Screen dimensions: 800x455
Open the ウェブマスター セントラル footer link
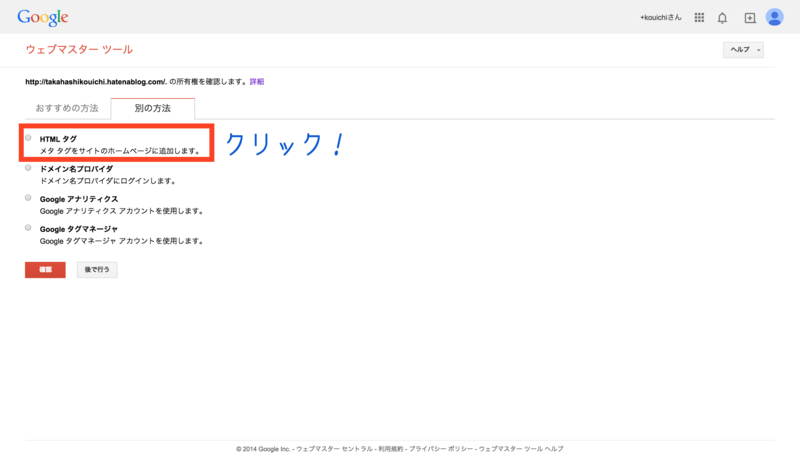coord(334,449)
